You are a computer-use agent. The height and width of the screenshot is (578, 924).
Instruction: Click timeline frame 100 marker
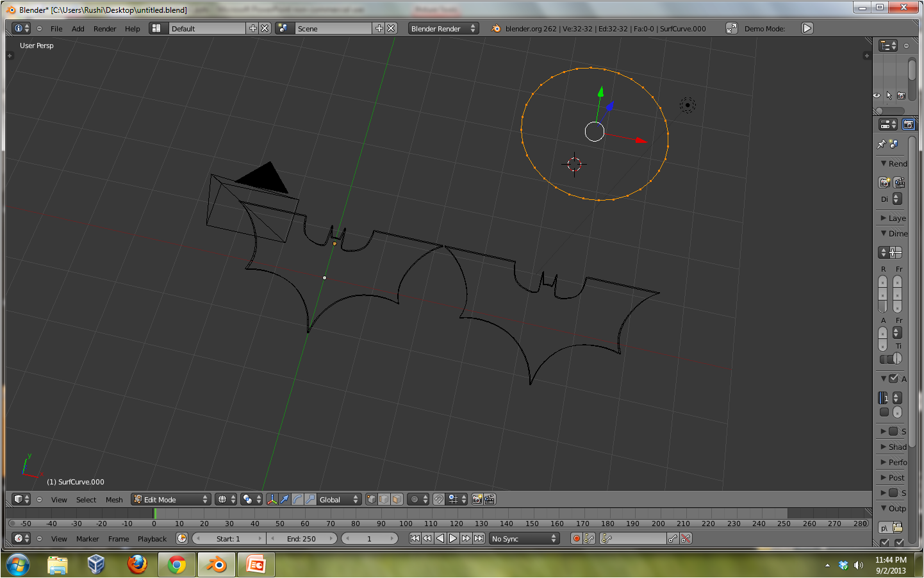(x=406, y=524)
